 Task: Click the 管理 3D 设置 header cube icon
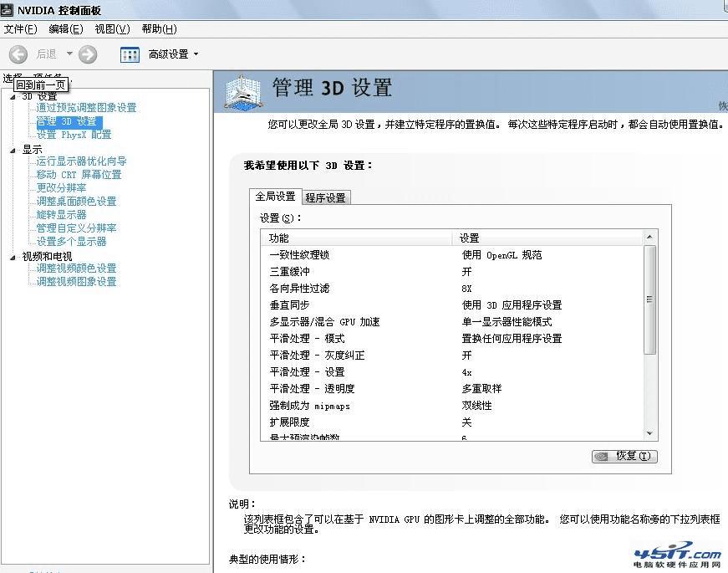[243, 93]
